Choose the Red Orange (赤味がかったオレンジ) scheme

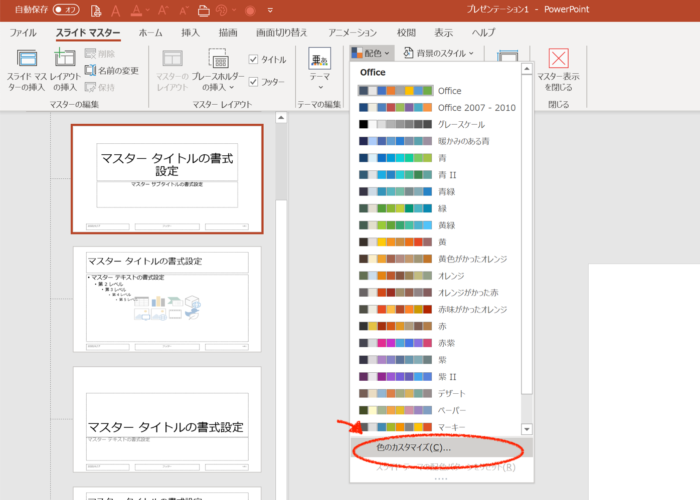pos(435,309)
